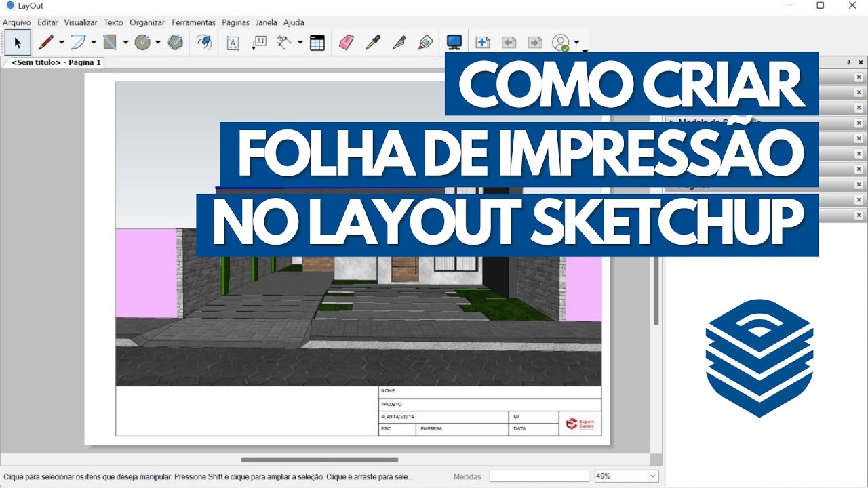Select the Text tool
The image size is (868, 488).
(x=233, y=43)
